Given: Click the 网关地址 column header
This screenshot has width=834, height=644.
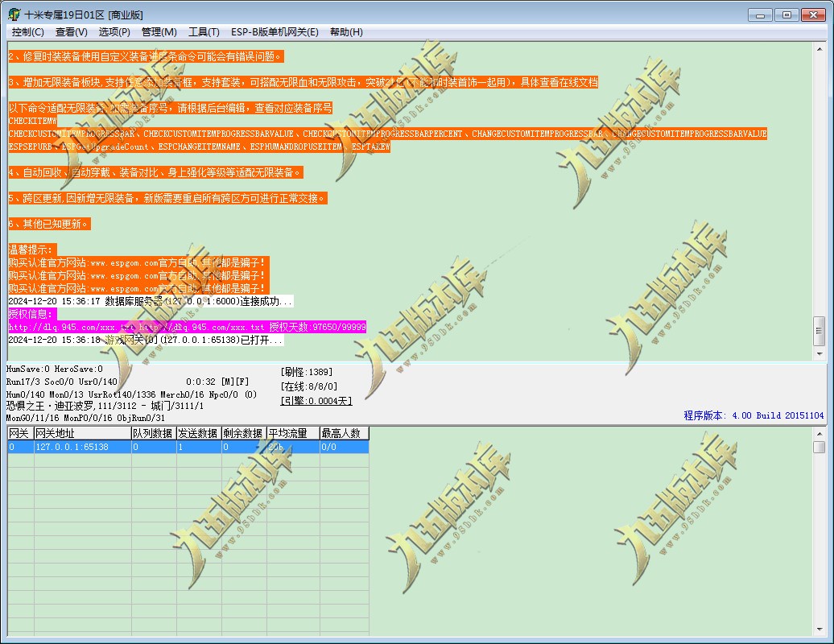Looking at the screenshot, I should pyautogui.click(x=82, y=433).
